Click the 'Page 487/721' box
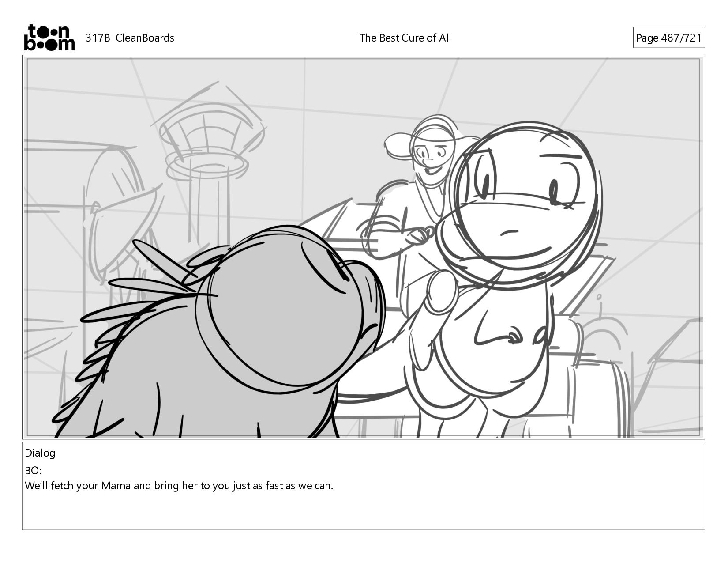728x563 pixels. pos(668,38)
